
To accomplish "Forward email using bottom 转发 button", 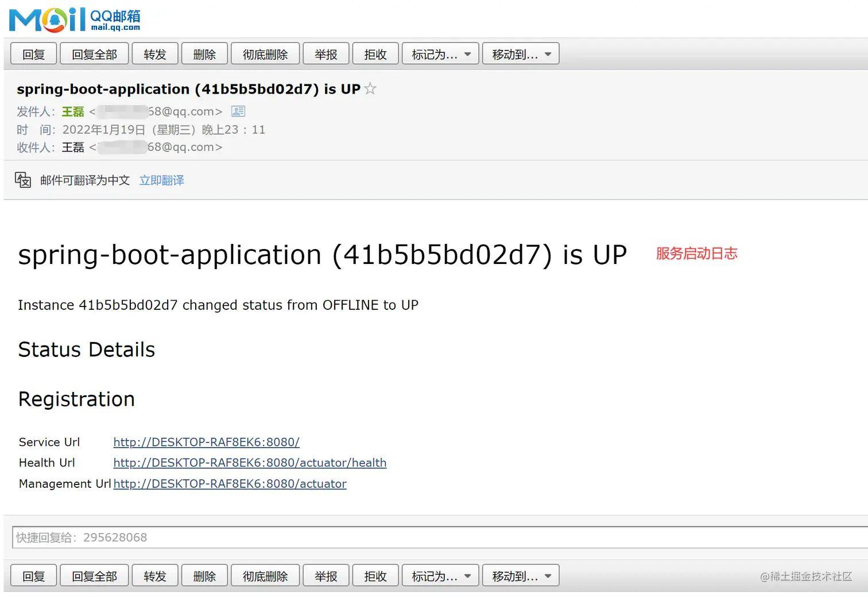I will [x=155, y=576].
